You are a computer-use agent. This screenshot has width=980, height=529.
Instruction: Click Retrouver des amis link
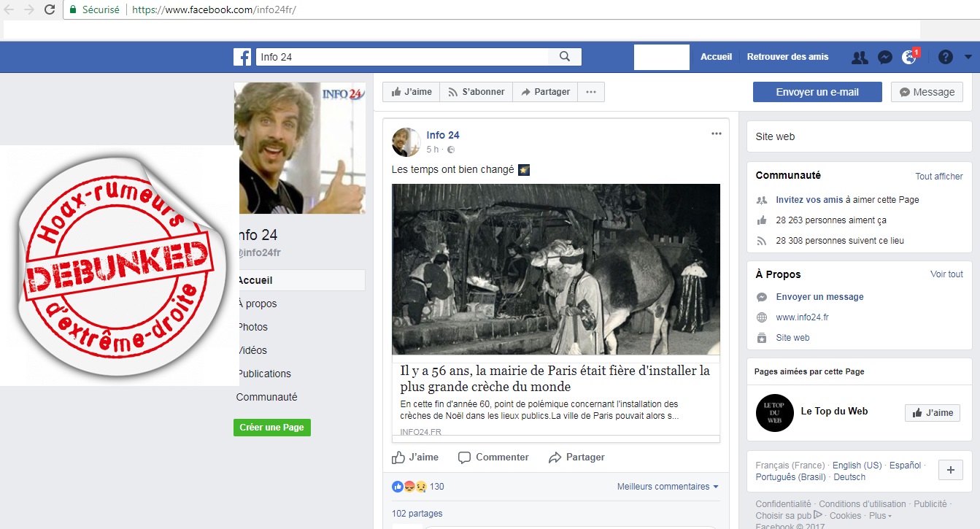pos(788,57)
